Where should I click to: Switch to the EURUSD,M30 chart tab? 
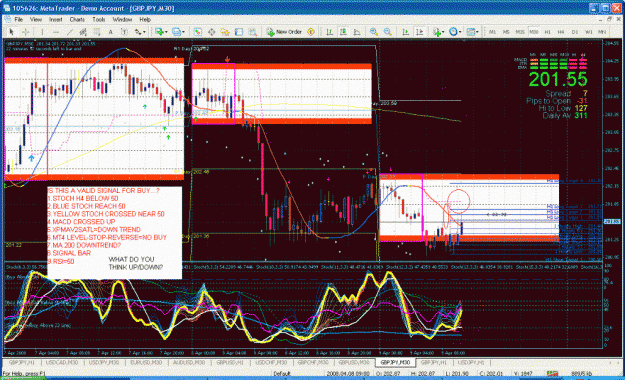(x=145, y=362)
